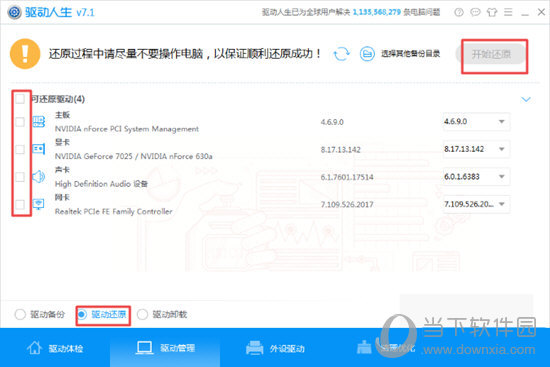Click the 开始还原 button
The image size is (550, 367).
pyautogui.click(x=491, y=54)
